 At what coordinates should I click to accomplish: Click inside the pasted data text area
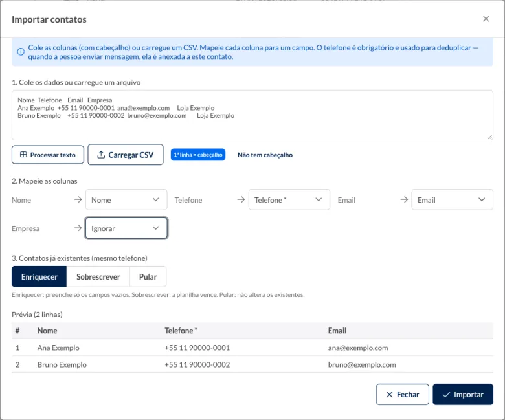point(252,115)
